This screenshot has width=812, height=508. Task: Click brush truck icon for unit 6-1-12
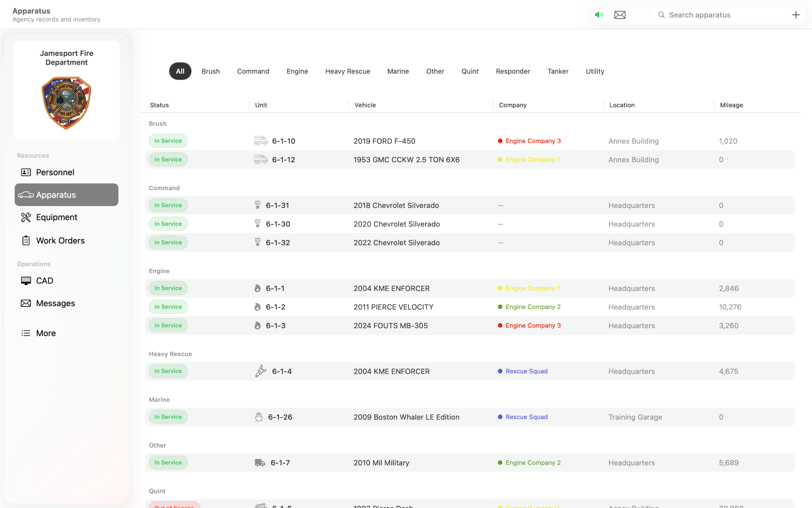coord(261,159)
